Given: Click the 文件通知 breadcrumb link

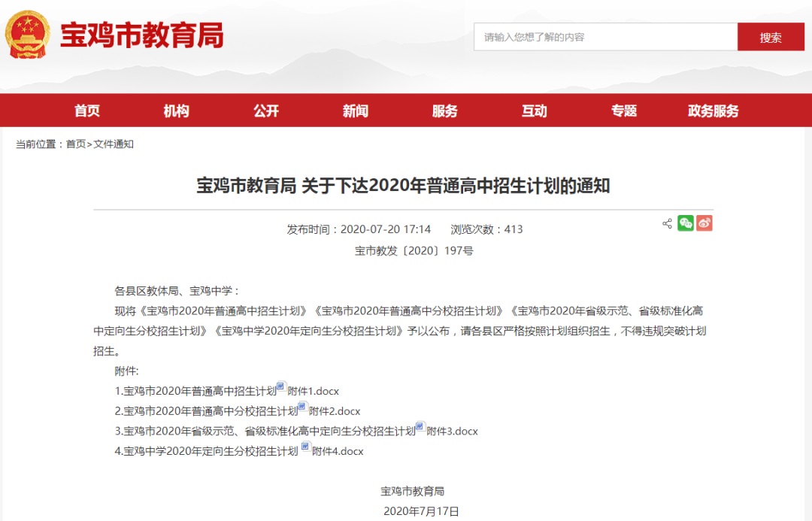Looking at the screenshot, I should 114,144.
